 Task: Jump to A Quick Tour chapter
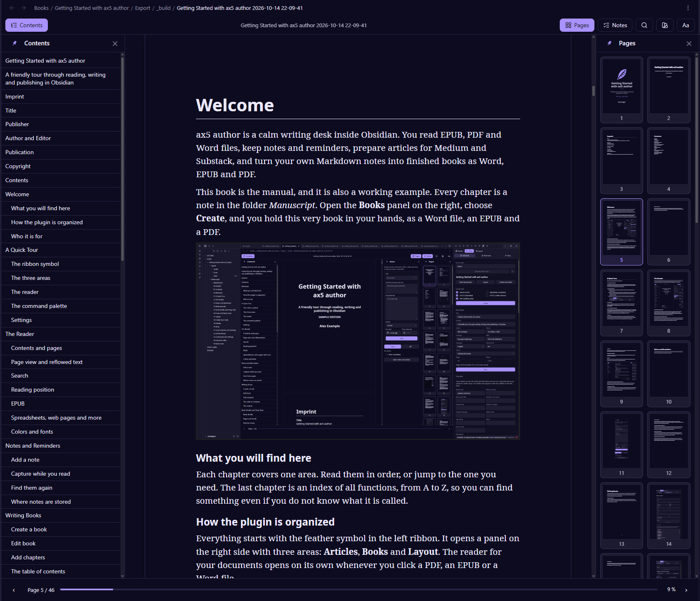point(61,250)
